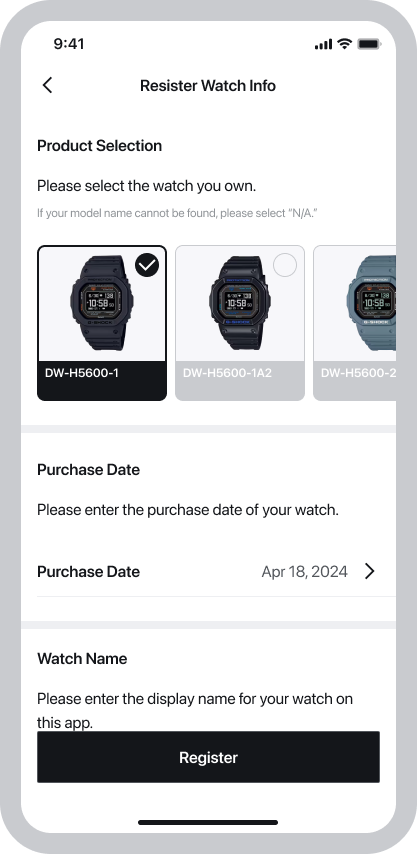Tap the Product Selection heading
Viewport: 417px width, 854px height.
click(100, 146)
